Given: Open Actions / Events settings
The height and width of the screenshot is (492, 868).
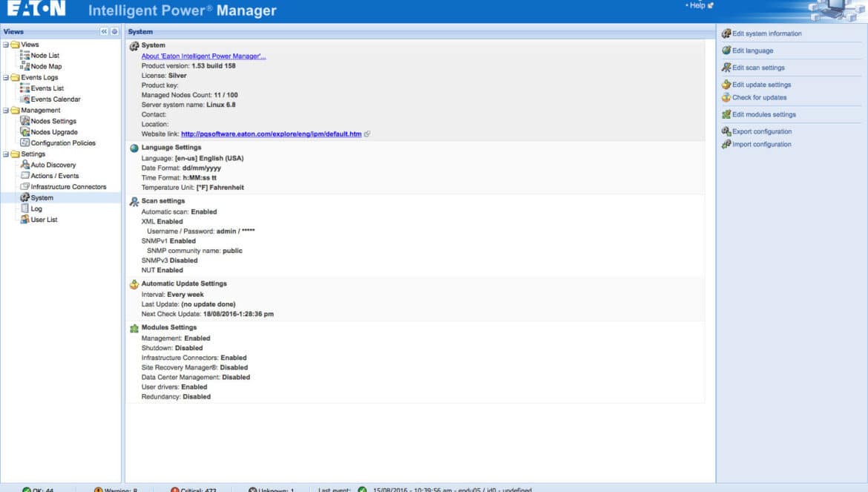Looking at the screenshot, I should coord(55,176).
